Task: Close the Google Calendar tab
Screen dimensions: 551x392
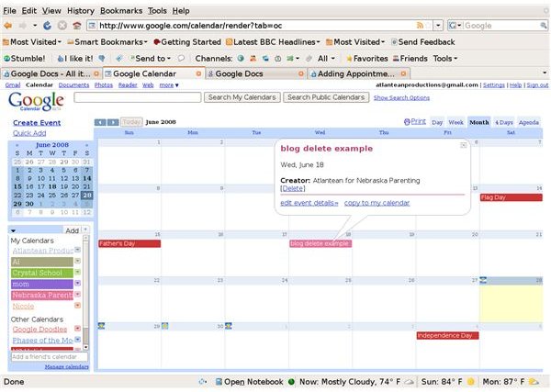Action: [198, 73]
